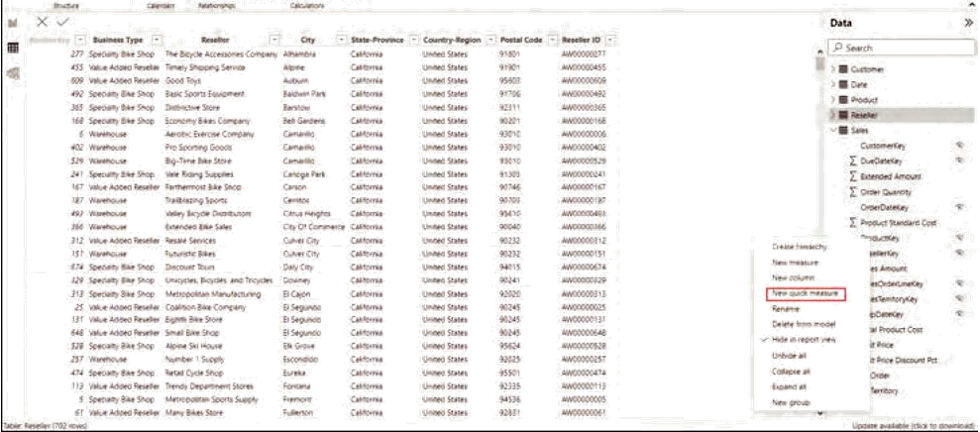Collapse the Sales table node

(x=833, y=130)
